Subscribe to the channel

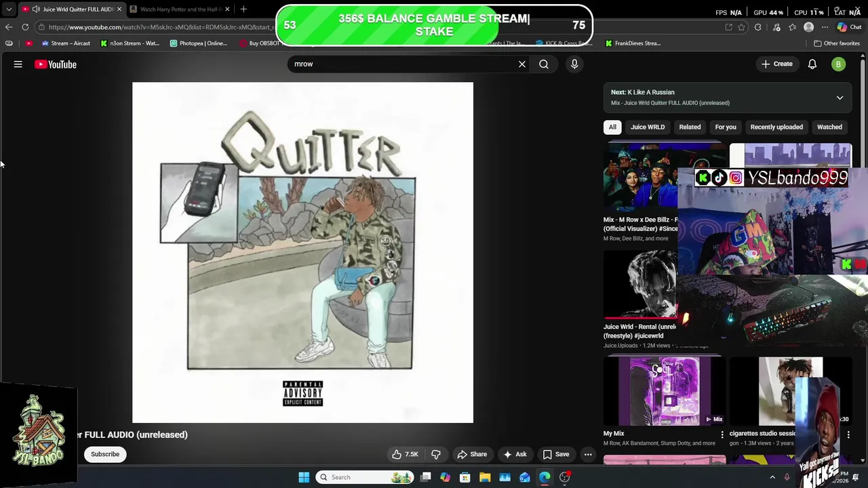[105, 454]
